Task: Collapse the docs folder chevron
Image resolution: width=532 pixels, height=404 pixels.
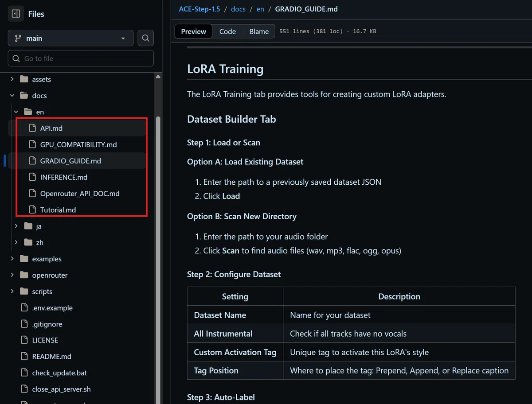Action: point(12,96)
